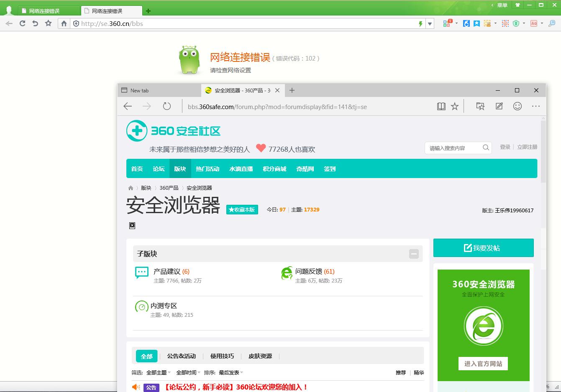Image resolution: width=561 pixels, height=392 pixels.
Task: Add new tab in 360 browser
Action: (148, 11)
